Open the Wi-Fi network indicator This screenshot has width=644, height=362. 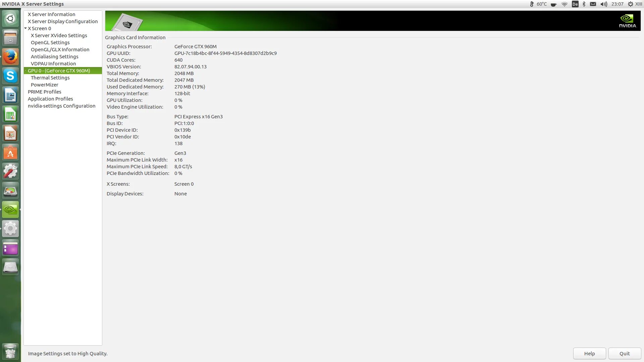tap(565, 4)
